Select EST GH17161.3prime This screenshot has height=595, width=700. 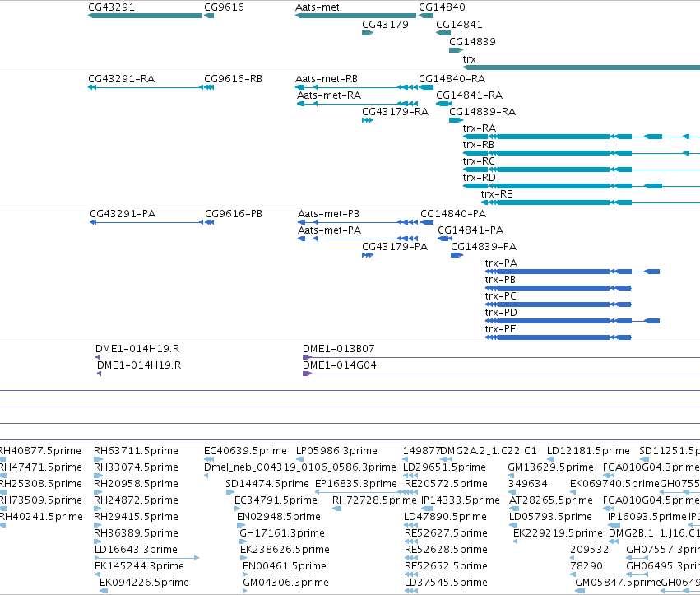(282, 534)
